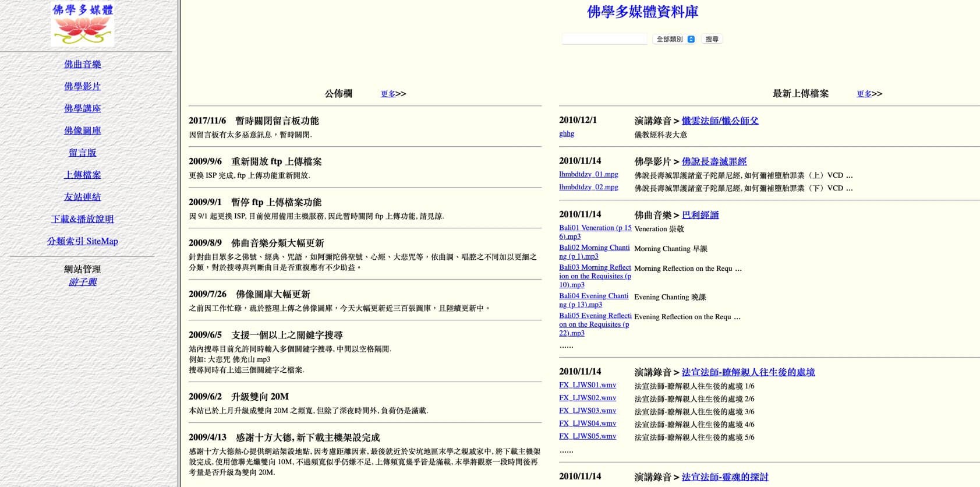Click the lotus logo image
This screenshot has width=980, height=487.
tap(83, 24)
